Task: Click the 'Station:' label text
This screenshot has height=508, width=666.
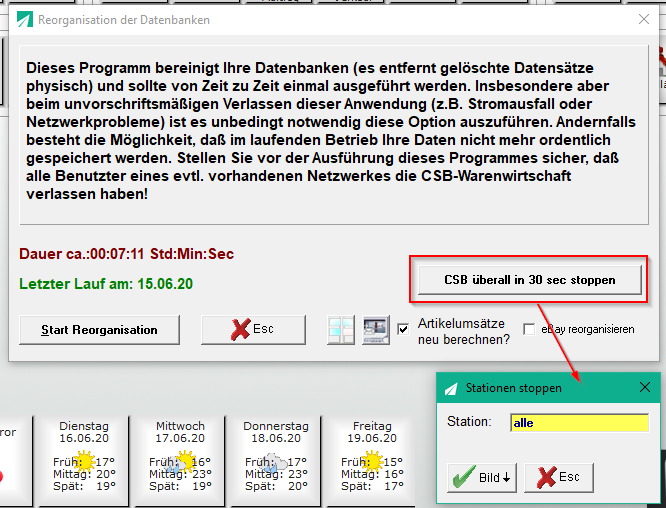Action: [469, 422]
